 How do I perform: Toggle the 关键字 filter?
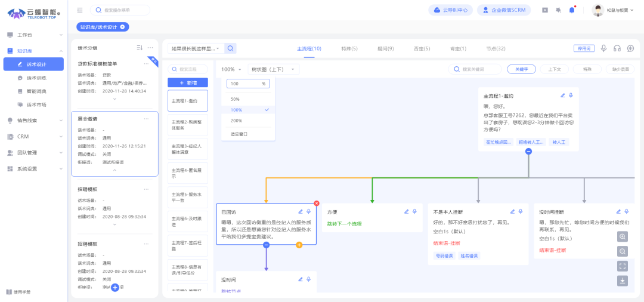point(522,69)
